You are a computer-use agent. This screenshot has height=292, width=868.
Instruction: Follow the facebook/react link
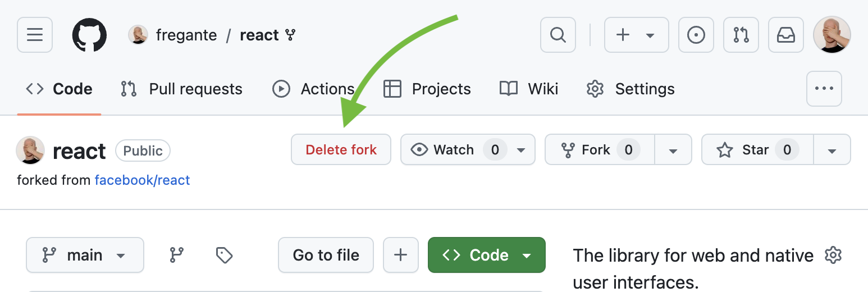[142, 180]
